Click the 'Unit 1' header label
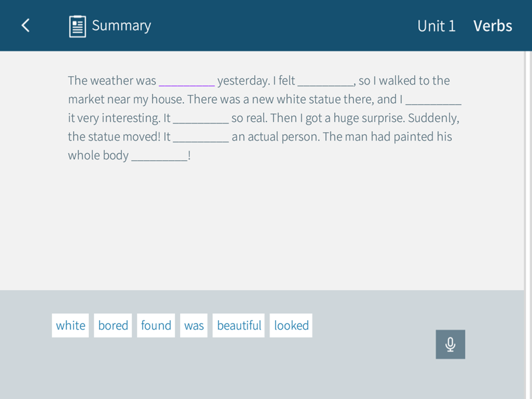 [436, 26]
